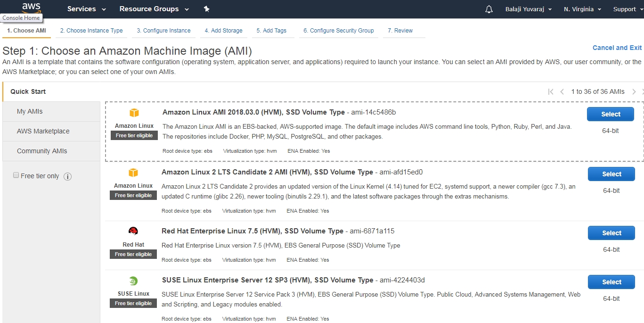Viewport: 644px width, 323px height.
Task: Click the AWS logo home icon
Action: pyautogui.click(x=31, y=8)
